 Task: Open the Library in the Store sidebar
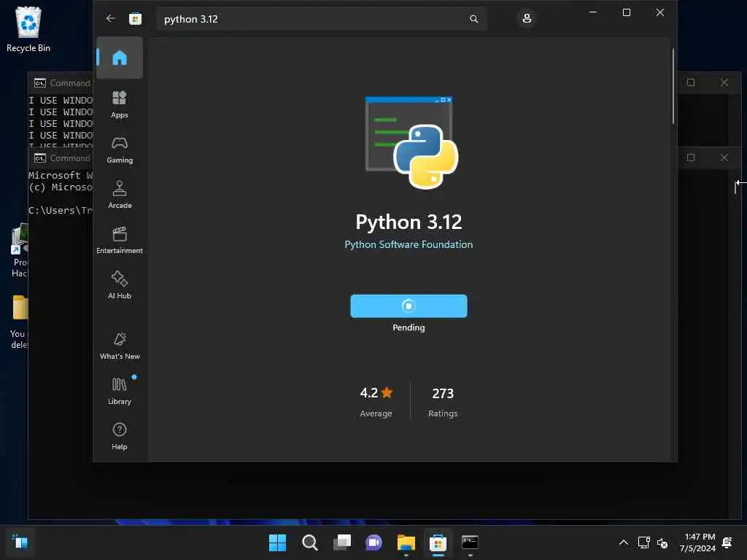pyautogui.click(x=120, y=391)
